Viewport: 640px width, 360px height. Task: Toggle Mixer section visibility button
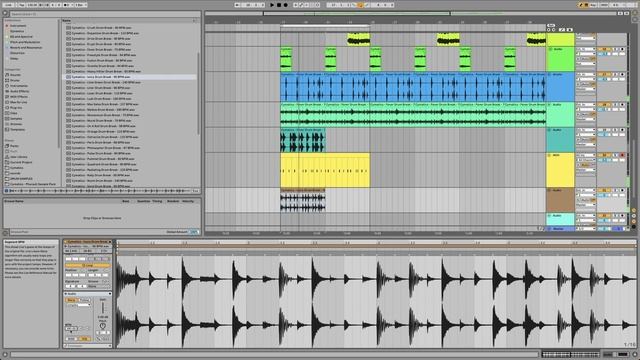click(634, 221)
